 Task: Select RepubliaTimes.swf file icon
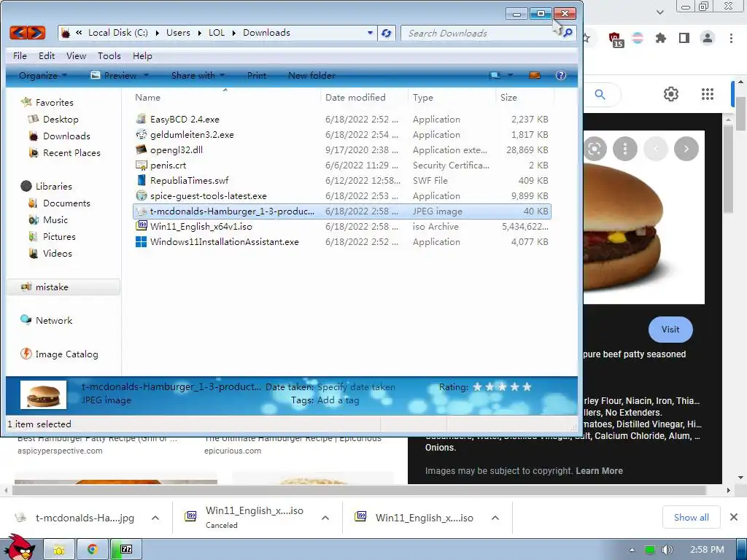tap(141, 181)
